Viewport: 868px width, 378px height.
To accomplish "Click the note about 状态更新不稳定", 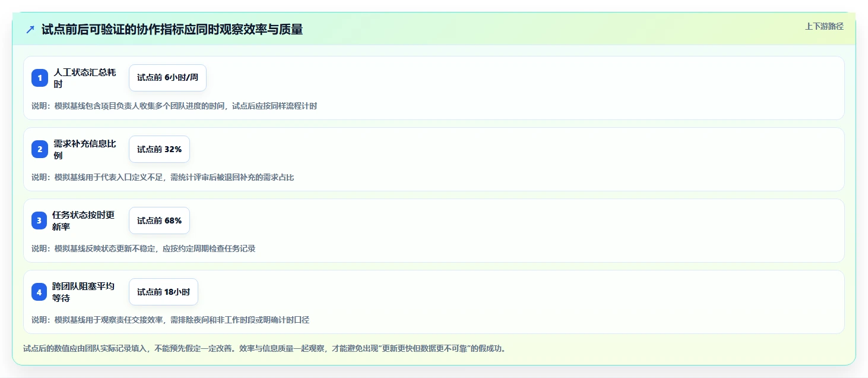I will [144, 248].
